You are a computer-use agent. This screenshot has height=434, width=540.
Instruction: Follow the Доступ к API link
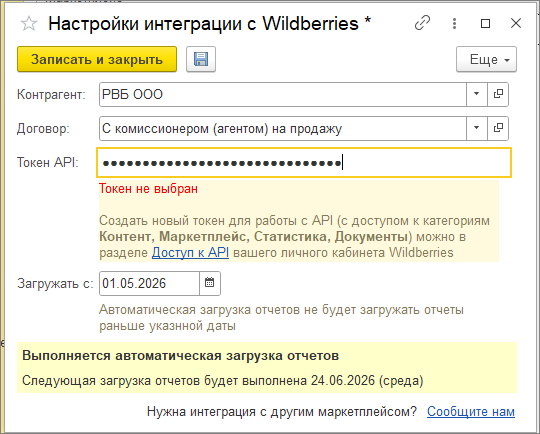pyautogui.click(x=190, y=252)
